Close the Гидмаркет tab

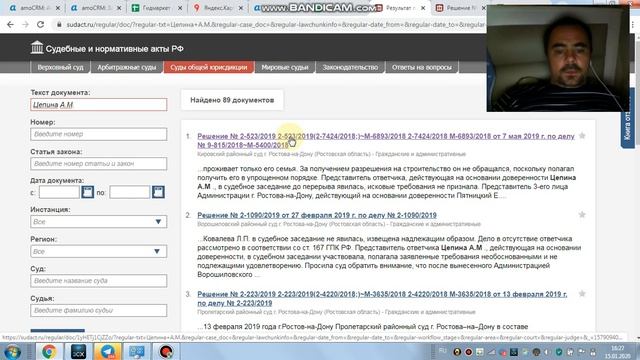(180, 8)
